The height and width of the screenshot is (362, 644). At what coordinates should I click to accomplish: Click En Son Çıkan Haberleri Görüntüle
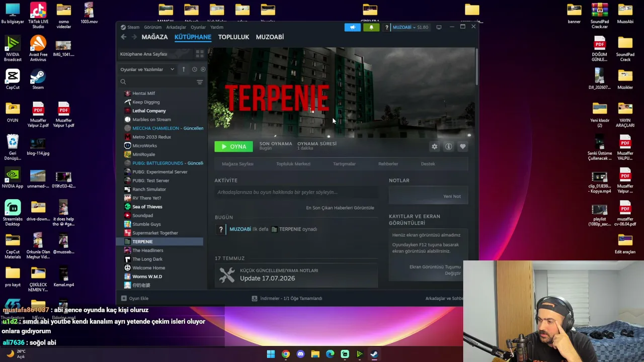(x=340, y=208)
